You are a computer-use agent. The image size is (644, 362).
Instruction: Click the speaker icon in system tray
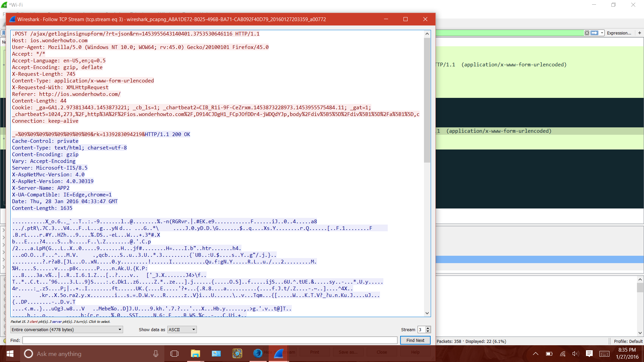click(x=576, y=354)
